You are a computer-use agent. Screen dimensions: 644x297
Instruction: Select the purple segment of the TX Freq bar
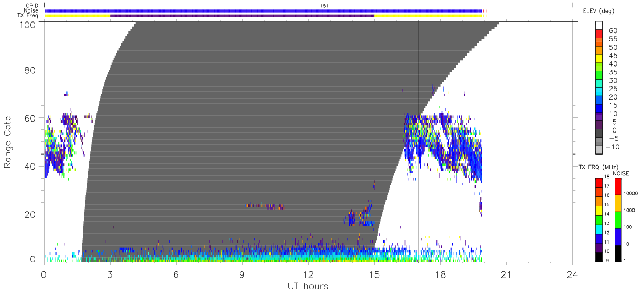point(242,16)
